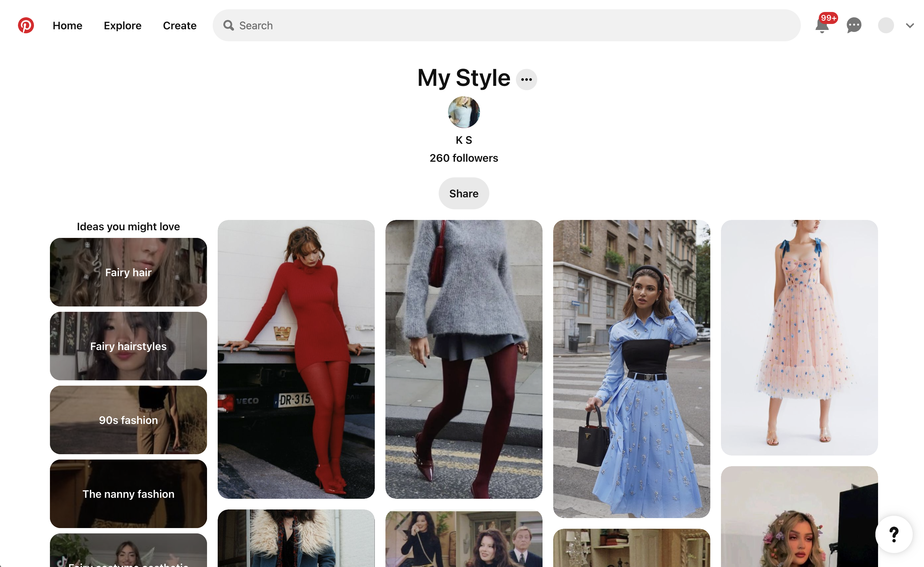Open the 90s fashion idea
Image resolution: width=924 pixels, height=567 pixels.
[x=128, y=420]
